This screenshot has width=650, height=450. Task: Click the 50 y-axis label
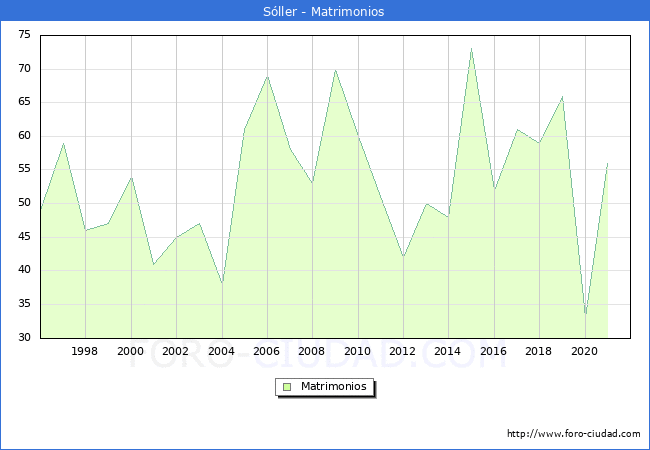[24, 203]
